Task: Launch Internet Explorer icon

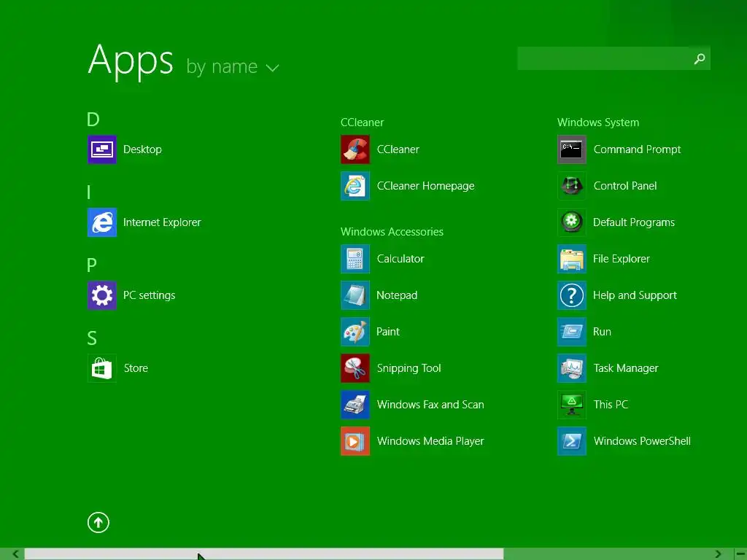Action: tap(102, 222)
